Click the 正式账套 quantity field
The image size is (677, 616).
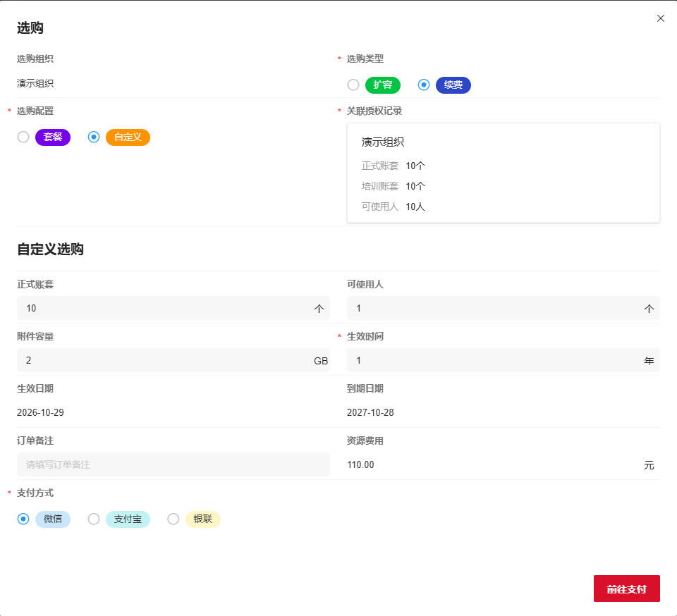coord(173,308)
